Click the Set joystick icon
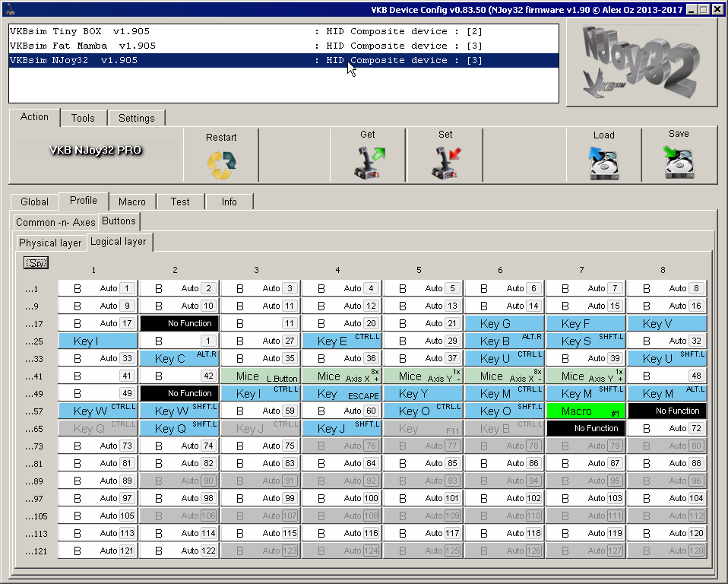Screen dimensions: 728x584 click(x=446, y=163)
